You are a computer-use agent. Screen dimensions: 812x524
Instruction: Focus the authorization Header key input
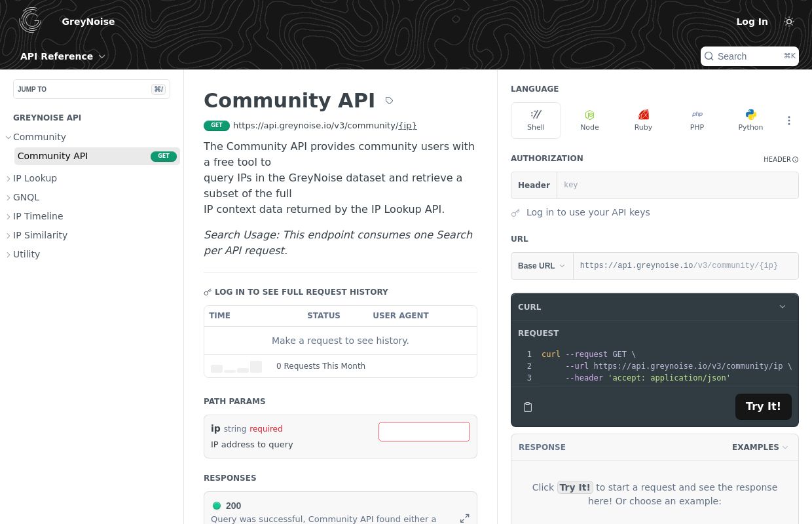(678, 185)
